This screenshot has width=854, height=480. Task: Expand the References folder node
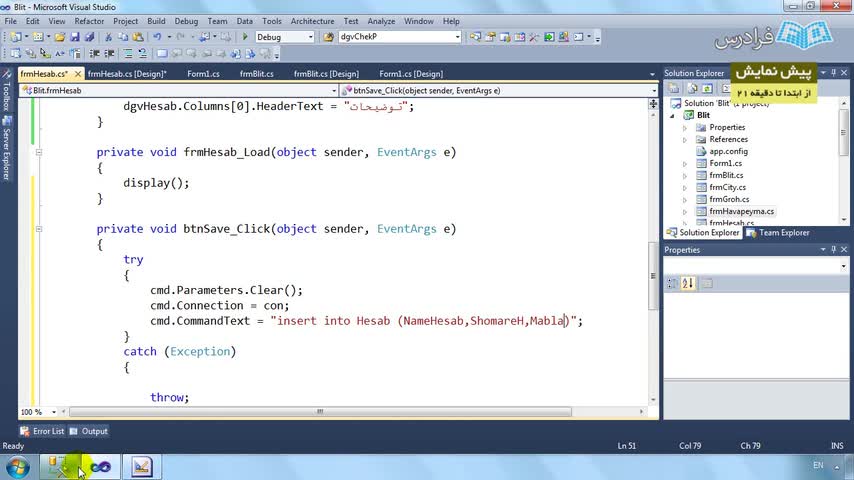(685, 139)
